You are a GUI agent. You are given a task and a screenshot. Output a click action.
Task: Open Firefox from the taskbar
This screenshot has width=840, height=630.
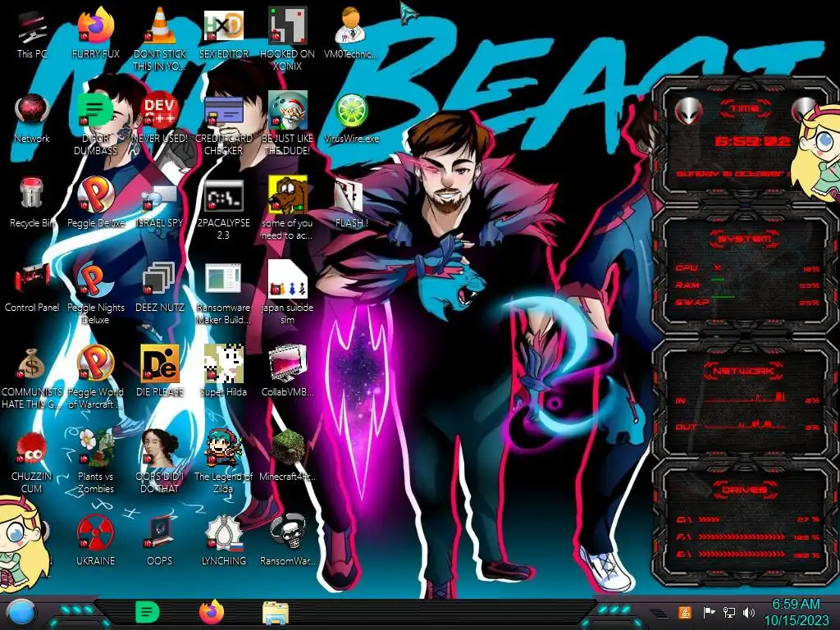click(x=212, y=612)
